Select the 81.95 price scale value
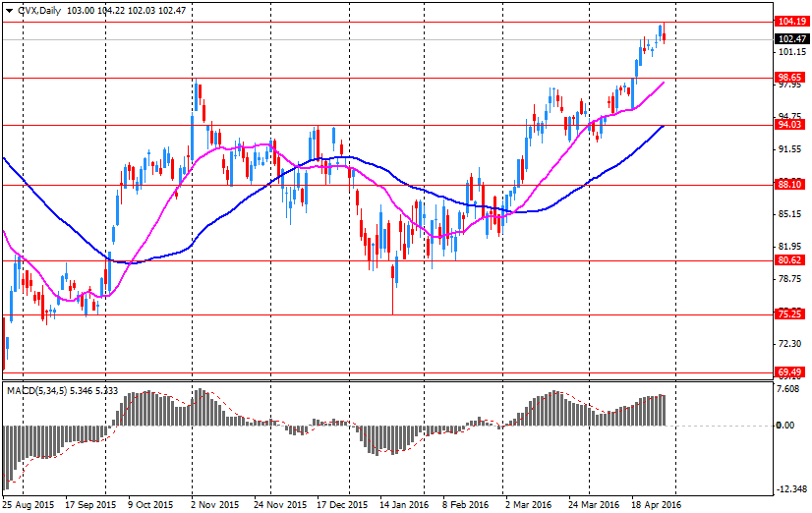This screenshot has height=513, width=812. tap(791, 247)
